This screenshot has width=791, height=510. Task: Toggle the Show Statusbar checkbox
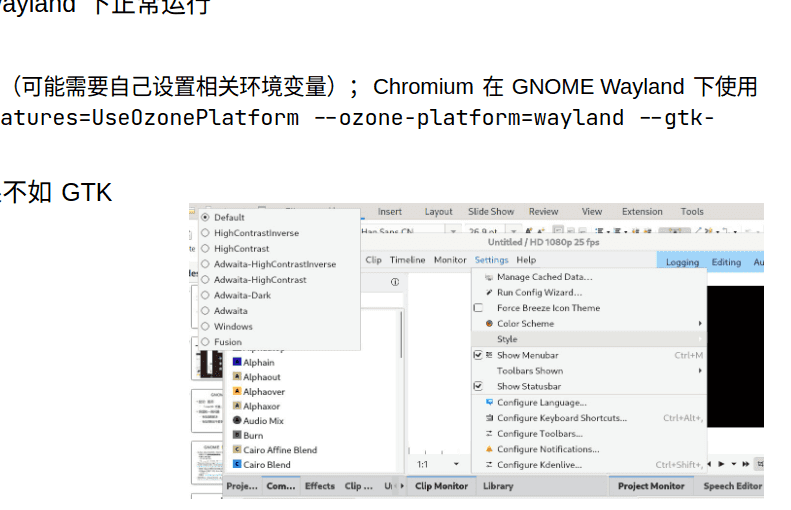click(x=478, y=386)
